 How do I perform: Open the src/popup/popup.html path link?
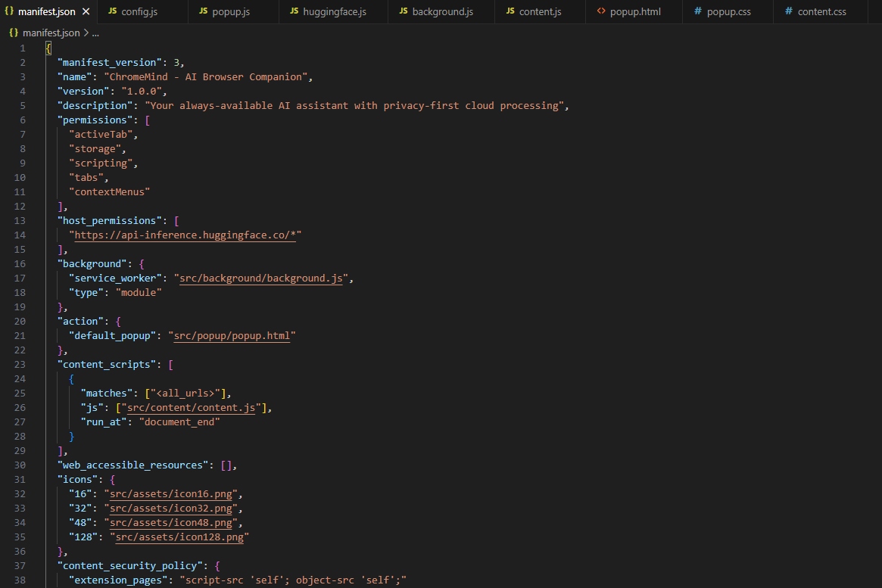pos(232,335)
